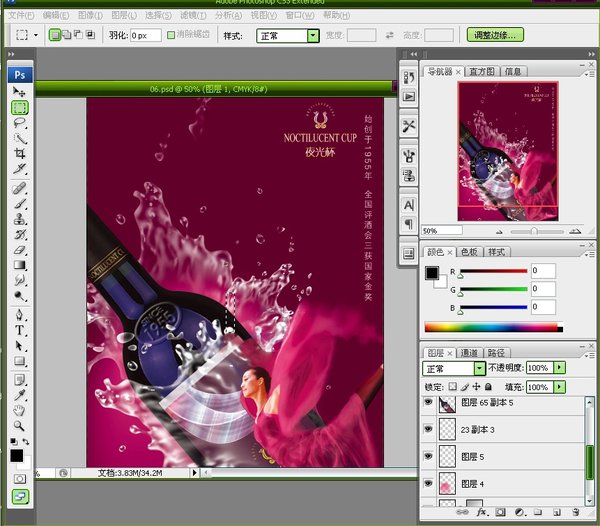
Task: Open the layer blend mode dropdown
Action: click(479, 368)
